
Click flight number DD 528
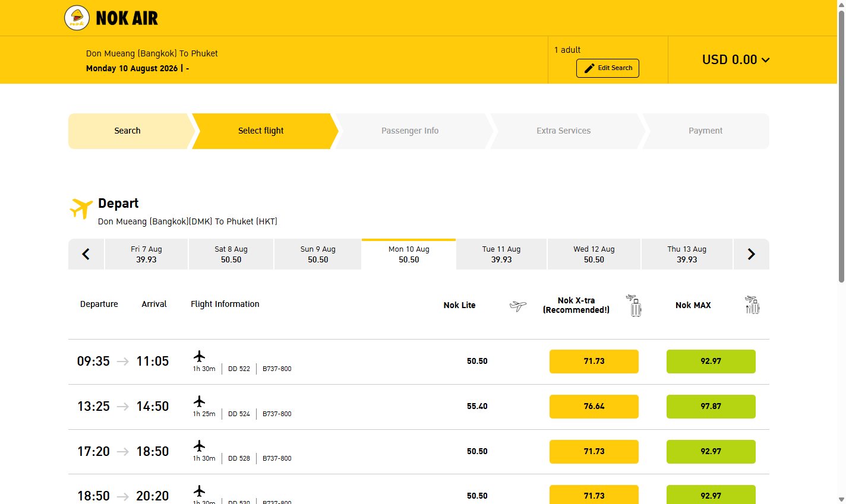click(239, 459)
